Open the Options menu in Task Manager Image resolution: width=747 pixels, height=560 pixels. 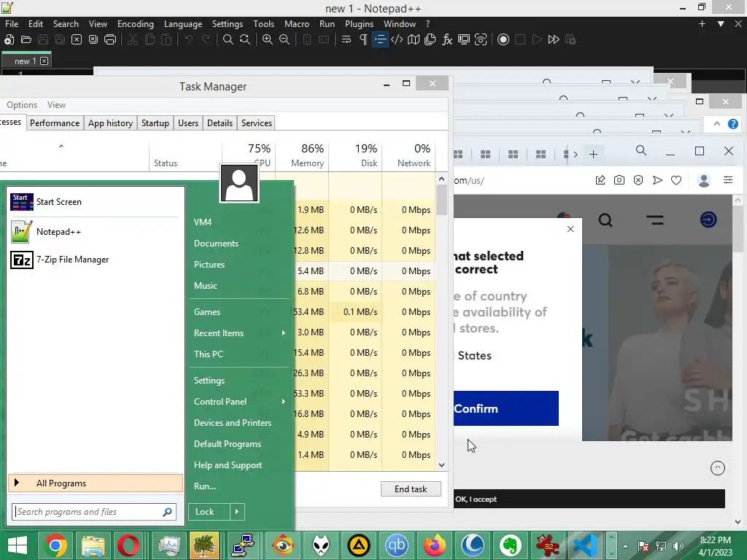click(21, 105)
